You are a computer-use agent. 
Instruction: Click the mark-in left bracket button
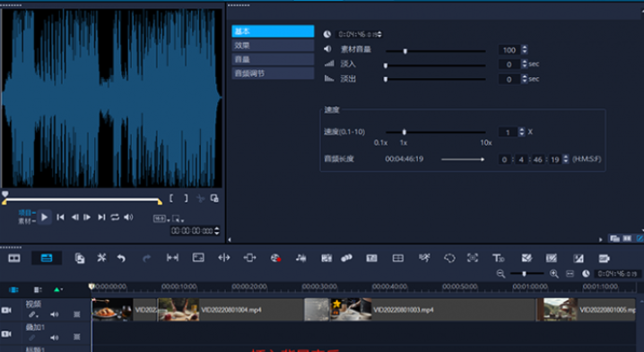(171, 199)
